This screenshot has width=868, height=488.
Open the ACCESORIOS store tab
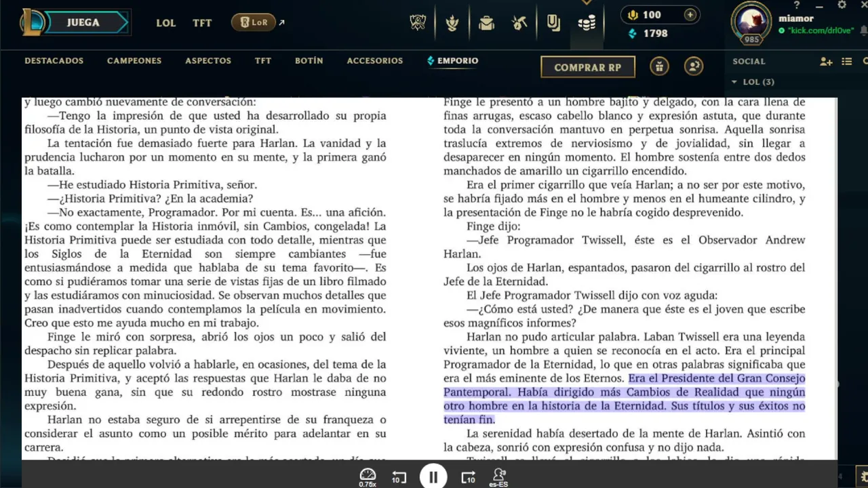pos(375,60)
